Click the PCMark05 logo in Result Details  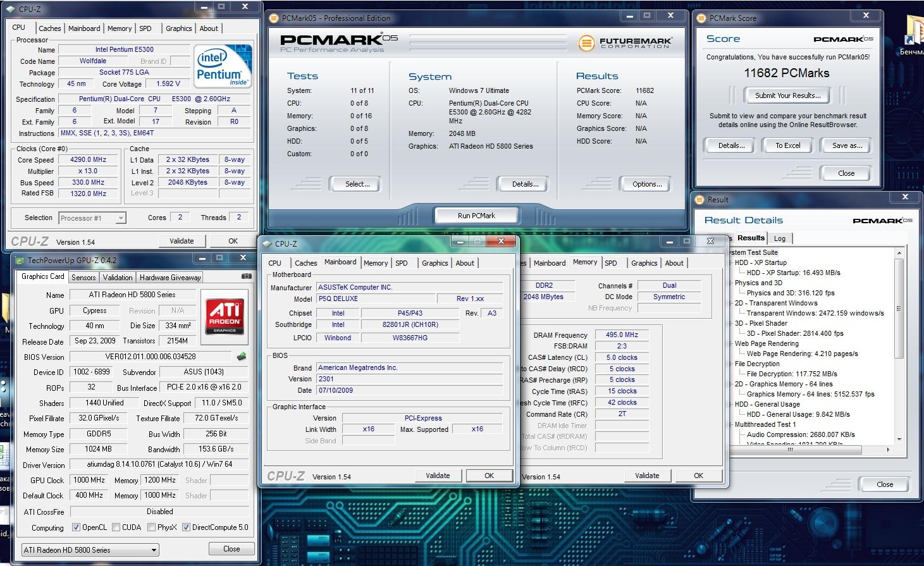click(x=882, y=220)
